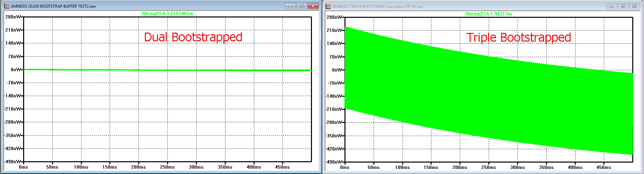Click the LTspice waveform icon of the QUAD BOOTSTRAP window
The height and width of the screenshot is (174, 644).
coord(7,6)
